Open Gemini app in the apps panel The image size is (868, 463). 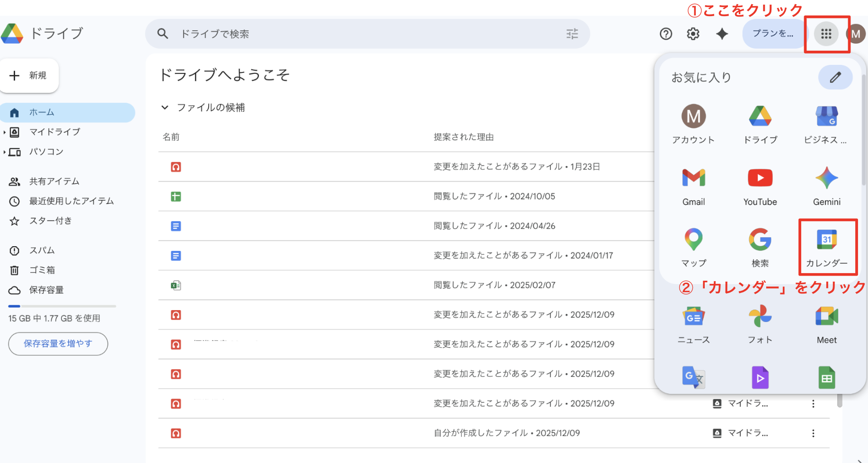[x=826, y=187]
